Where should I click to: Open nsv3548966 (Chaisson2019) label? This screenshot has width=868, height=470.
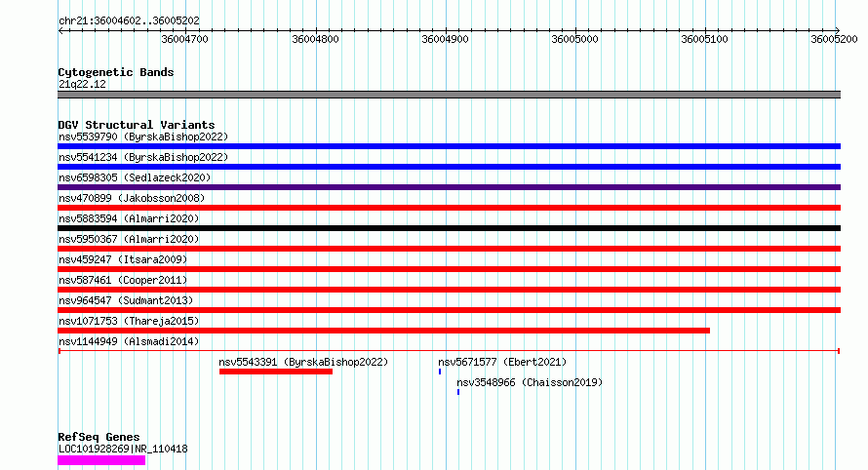pos(530,382)
